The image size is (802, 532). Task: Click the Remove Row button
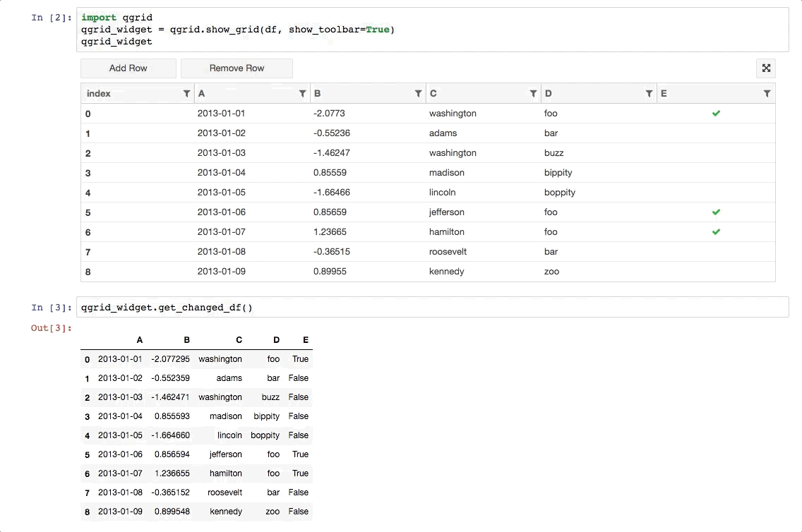(237, 68)
